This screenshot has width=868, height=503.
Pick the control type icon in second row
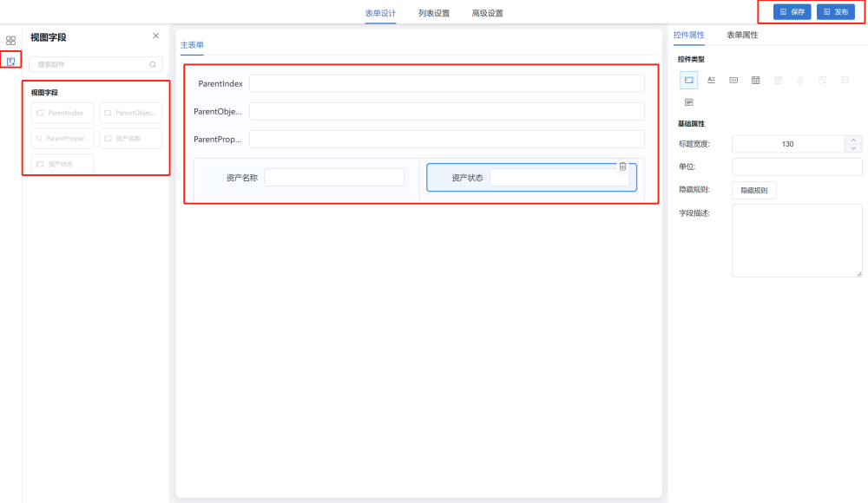(688, 101)
